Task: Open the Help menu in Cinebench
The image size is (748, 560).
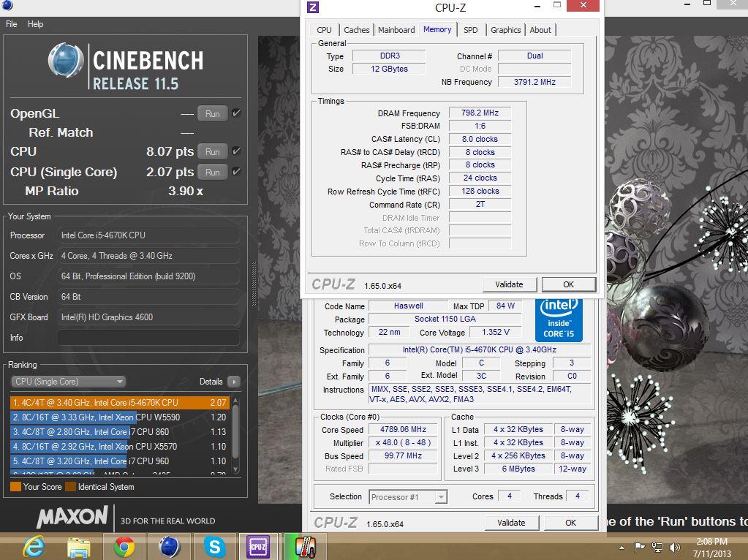Action: click(x=35, y=24)
